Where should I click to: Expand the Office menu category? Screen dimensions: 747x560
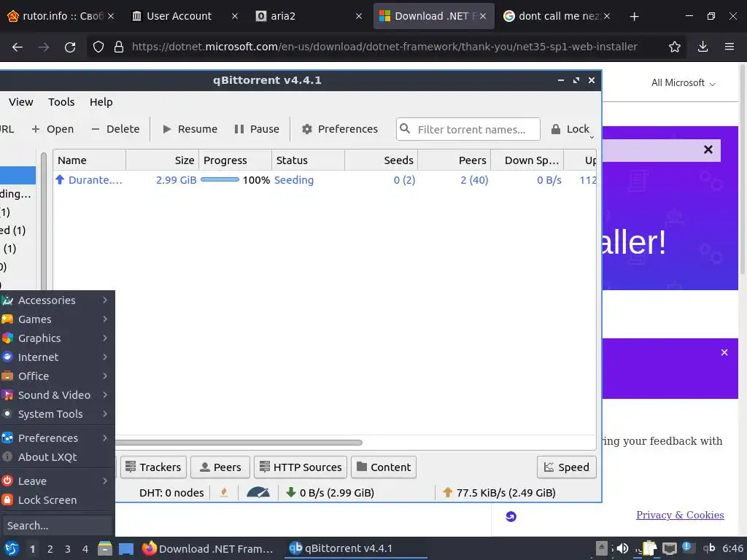(x=56, y=376)
